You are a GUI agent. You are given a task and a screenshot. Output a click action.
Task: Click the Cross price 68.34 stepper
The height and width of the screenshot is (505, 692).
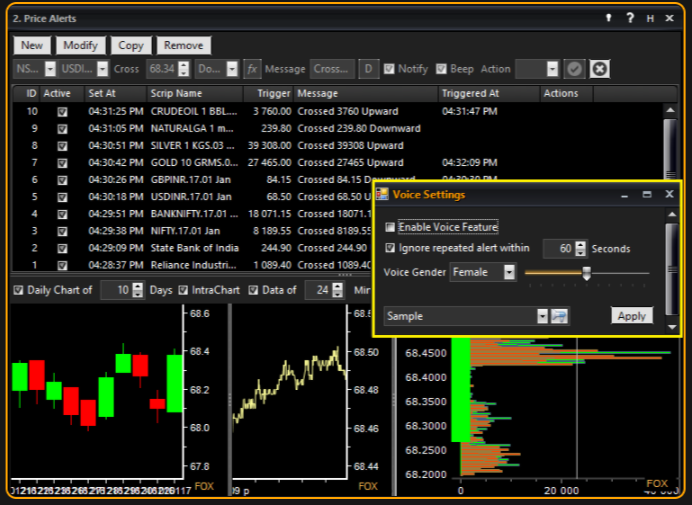click(x=184, y=69)
